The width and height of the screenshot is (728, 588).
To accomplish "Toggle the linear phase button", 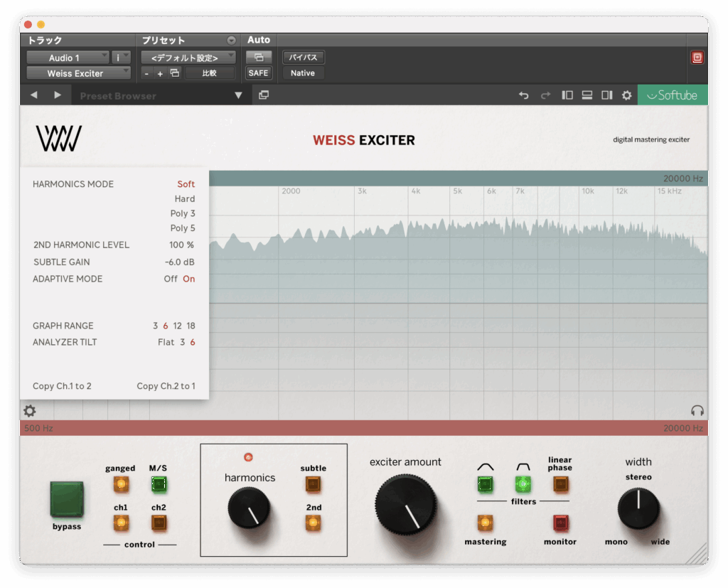I will coord(560,484).
